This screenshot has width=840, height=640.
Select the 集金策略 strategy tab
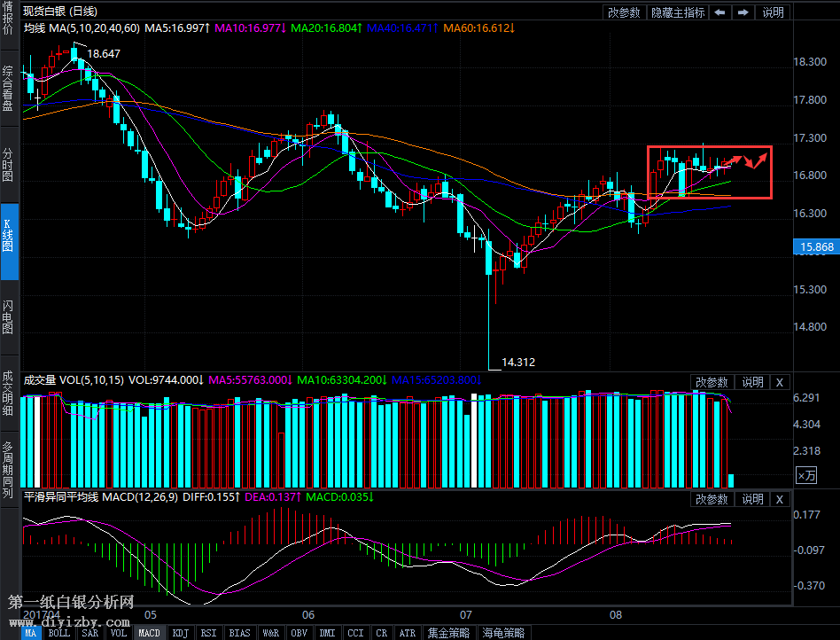point(449,633)
